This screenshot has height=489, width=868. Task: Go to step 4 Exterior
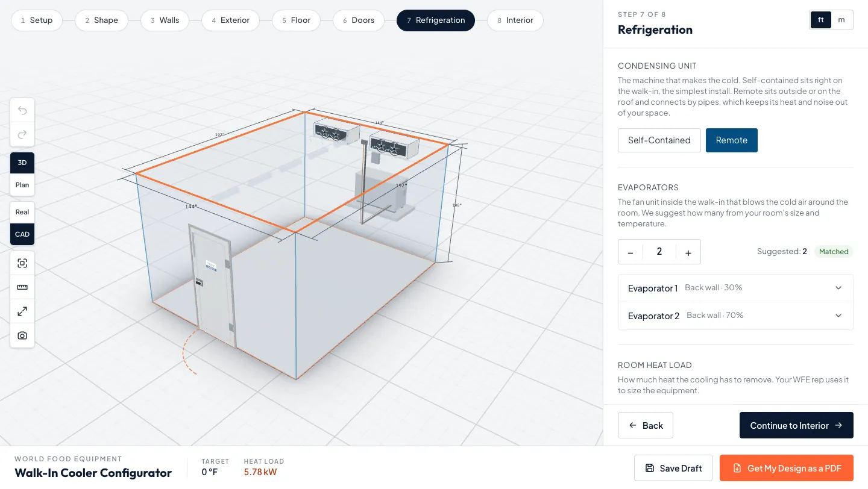230,20
